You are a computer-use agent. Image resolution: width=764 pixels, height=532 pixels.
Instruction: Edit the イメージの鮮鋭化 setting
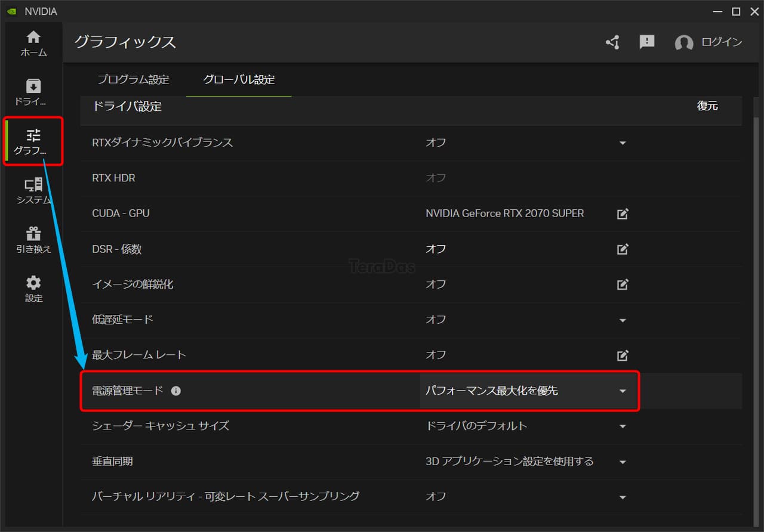point(623,284)
